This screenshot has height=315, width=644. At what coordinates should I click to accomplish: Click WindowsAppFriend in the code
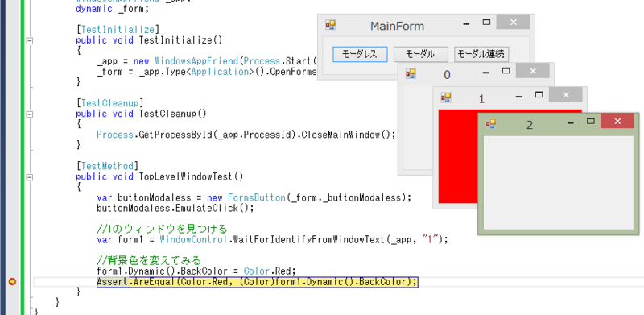[x=196, y=61]
